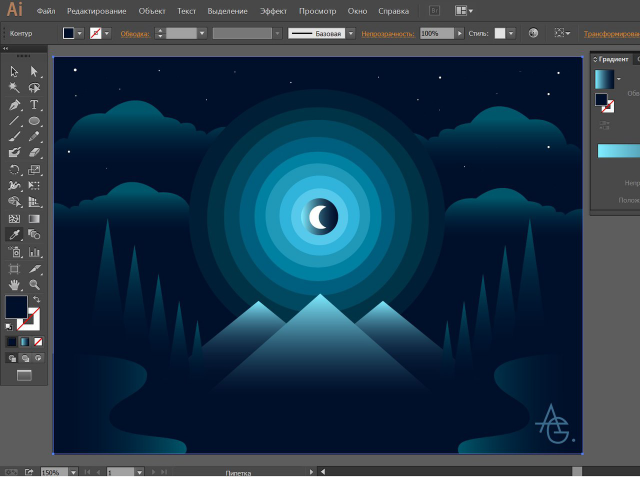Select the Free Transform tool
Image resolution: width=640 pixels, height=477 pixels.
click(x=34, y=186)
